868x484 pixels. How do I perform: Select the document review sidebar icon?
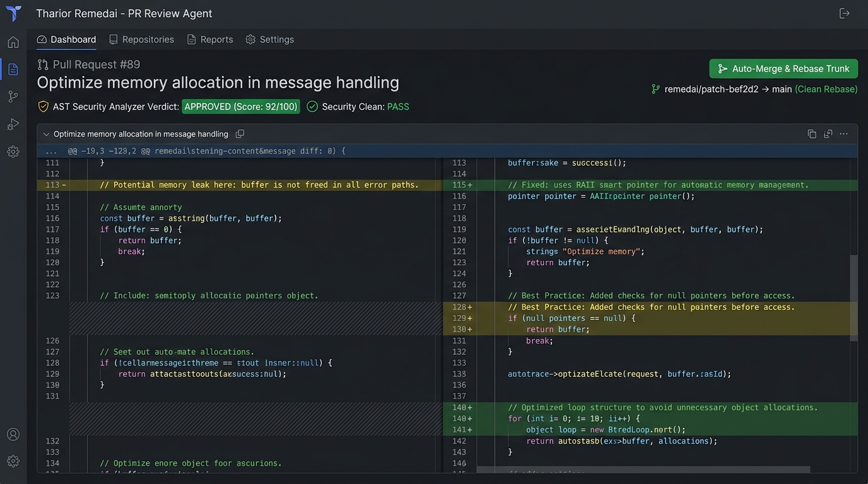[13, 69]
